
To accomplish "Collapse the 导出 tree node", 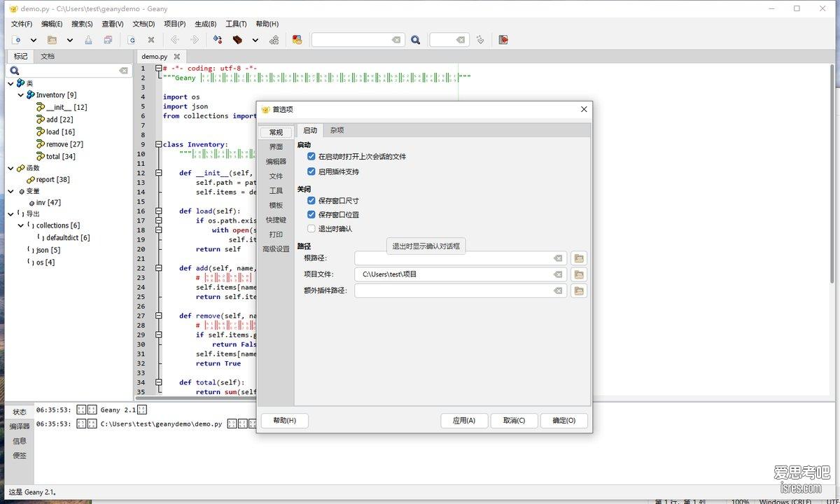I will pos(11,214).
